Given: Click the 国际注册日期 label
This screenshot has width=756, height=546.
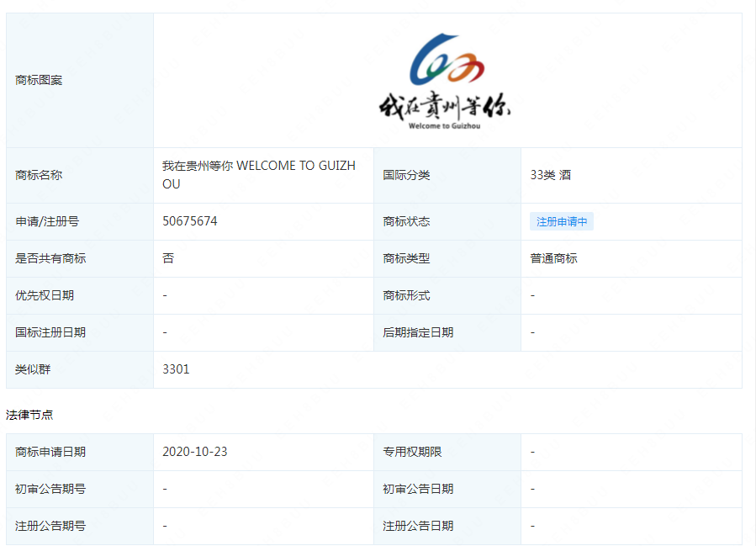Looking at the screenshot, I should [x=50, y=332].
